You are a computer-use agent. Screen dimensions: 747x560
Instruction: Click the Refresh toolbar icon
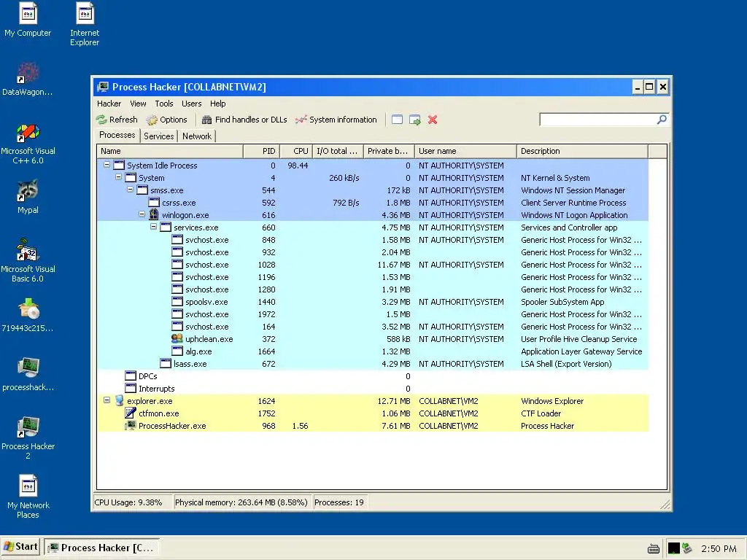tap(101, 120)
